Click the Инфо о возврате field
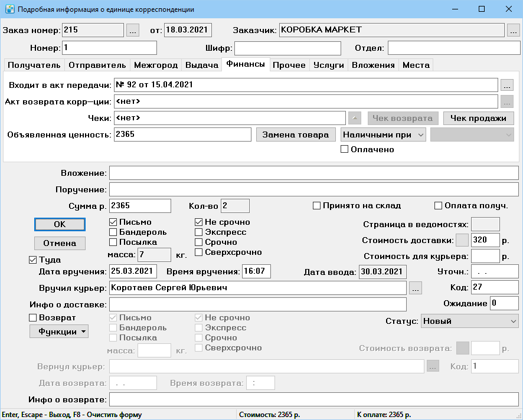This screenshot has height=420, width=523. [x=314, y=400]
